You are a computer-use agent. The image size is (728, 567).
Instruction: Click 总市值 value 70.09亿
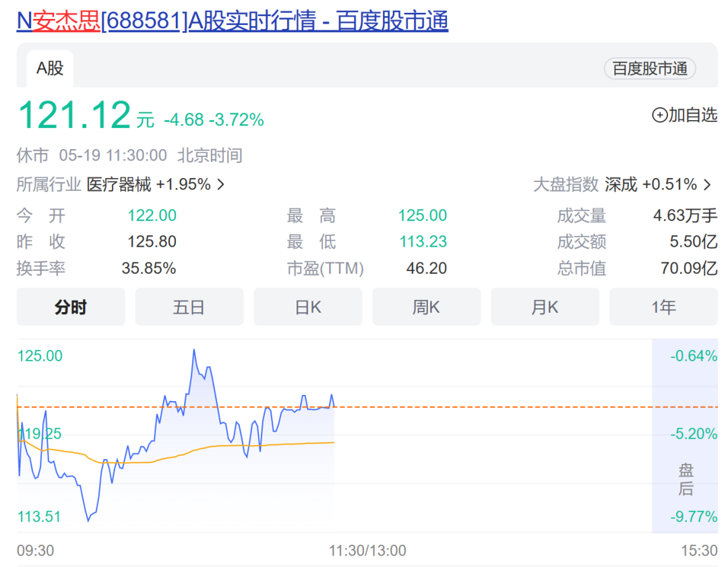tap(689, 268)
